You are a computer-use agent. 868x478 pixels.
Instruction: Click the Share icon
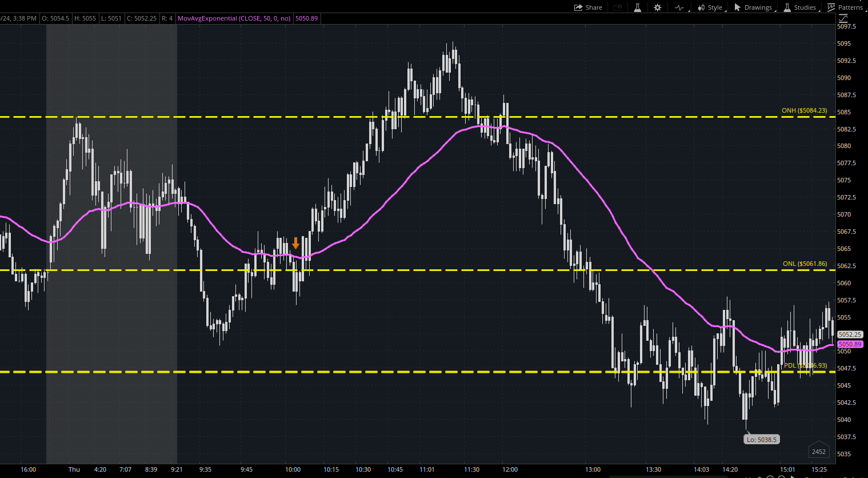click(x=578, y=7)
